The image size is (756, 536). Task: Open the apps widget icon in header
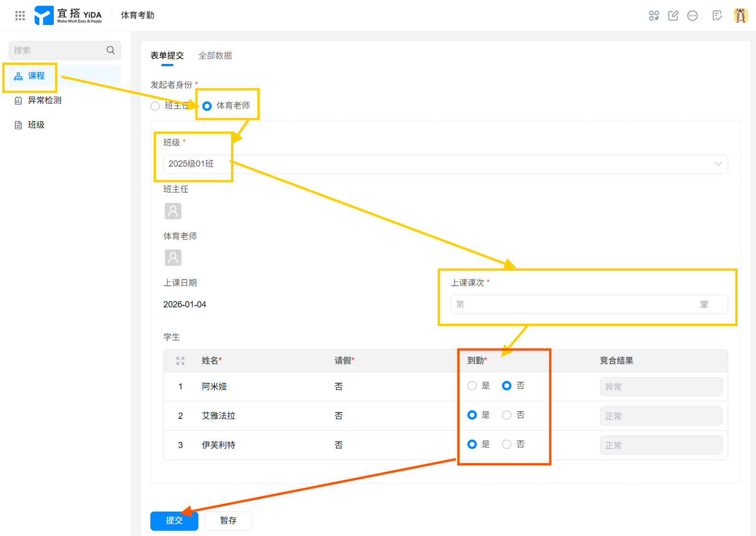[x=654, y=16]
